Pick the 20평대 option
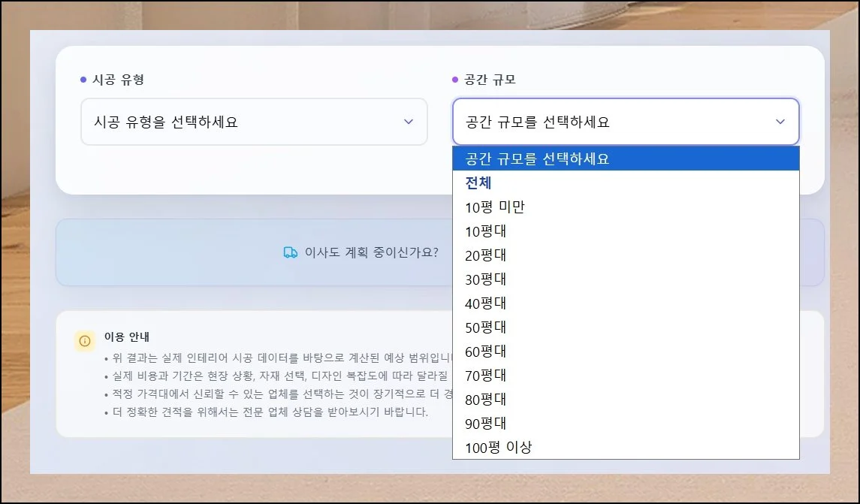The width and height of the screenshot is (860, 504). click(x=625, y=255)
